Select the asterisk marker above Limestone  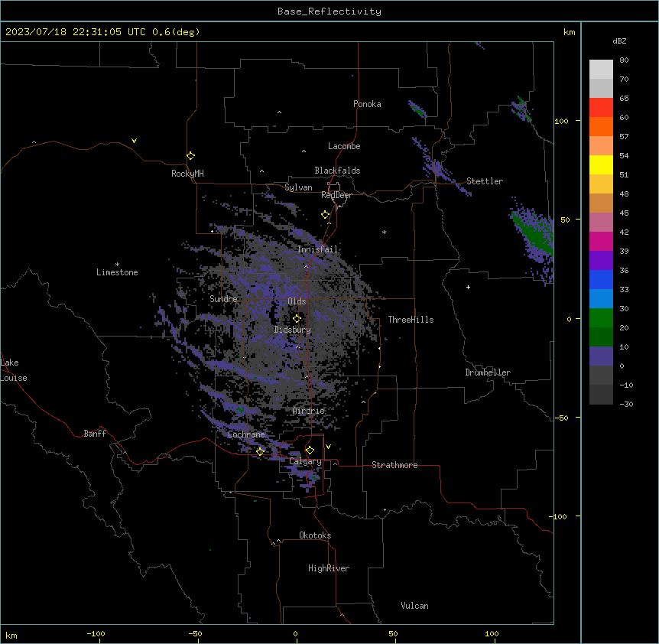pos(117,265)
